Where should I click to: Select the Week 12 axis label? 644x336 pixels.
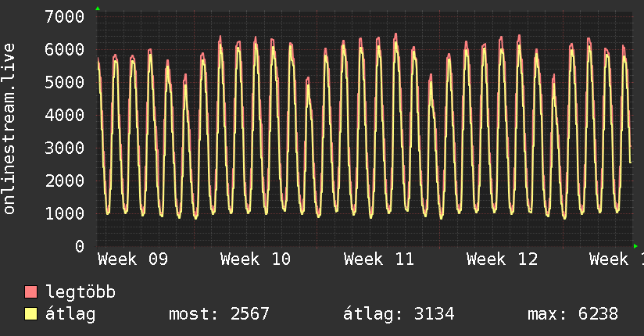pos(502,259)
